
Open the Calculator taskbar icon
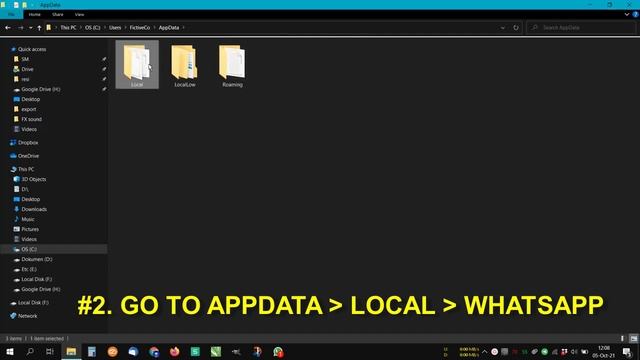tap(92, 351)
